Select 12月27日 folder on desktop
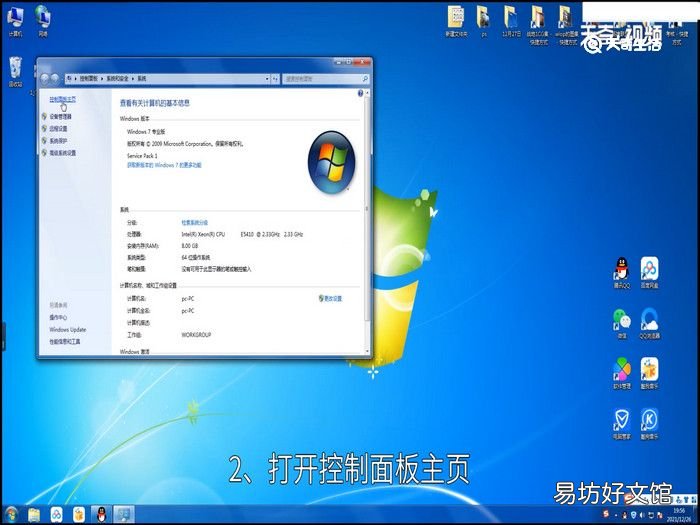 (511, 21)
